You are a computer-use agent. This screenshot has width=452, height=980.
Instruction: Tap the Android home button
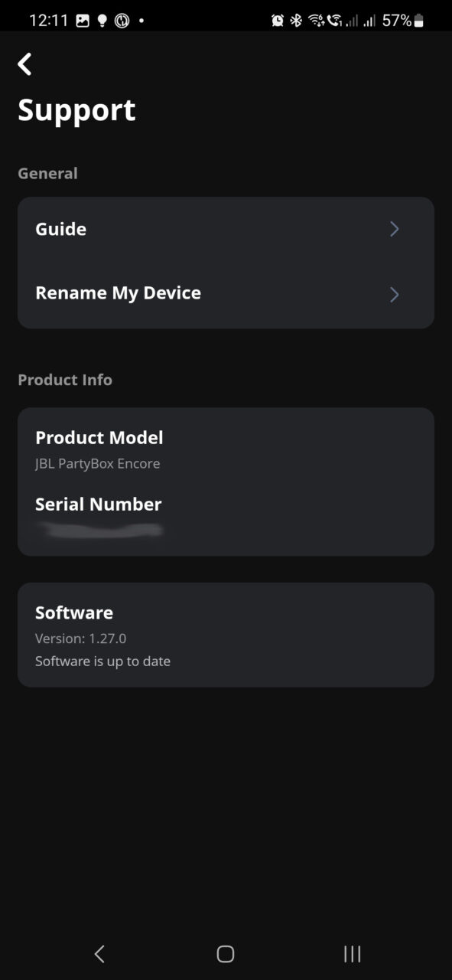pyautogui.click(x=226, y=953)
